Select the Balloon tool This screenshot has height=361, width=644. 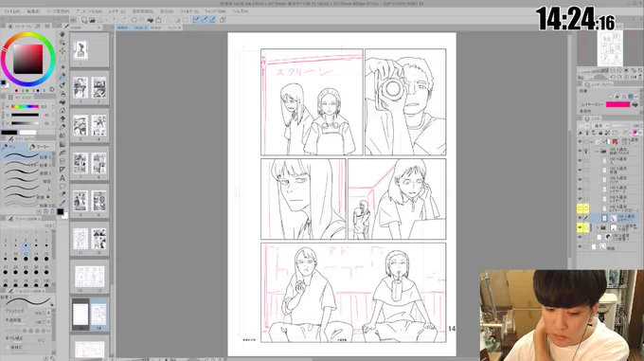(x=62, y=187)
